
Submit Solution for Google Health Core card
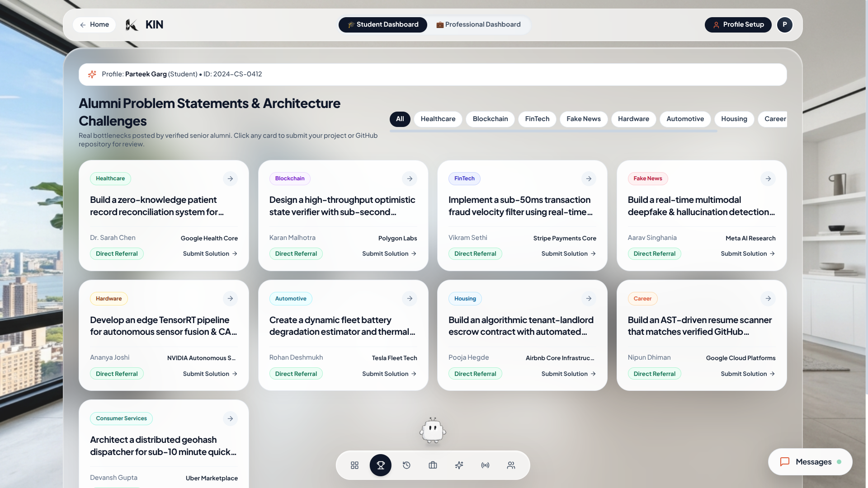pyautogui.click(x=210, y=254)
